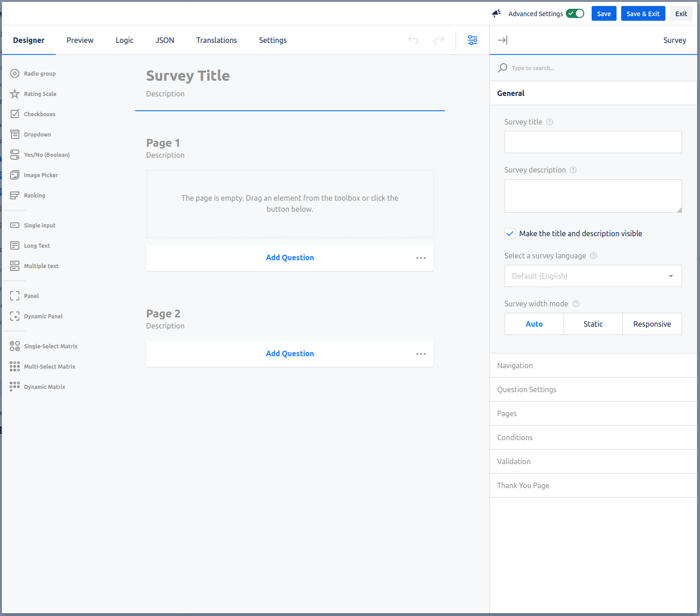
Task: Open the Page 2 ellipsis menu
Action: coord(421,353)
